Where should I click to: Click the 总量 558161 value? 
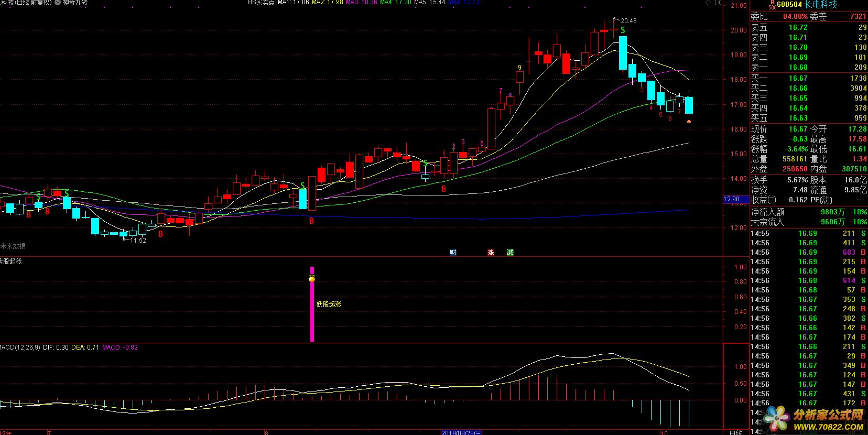click(x=795, y=159)
